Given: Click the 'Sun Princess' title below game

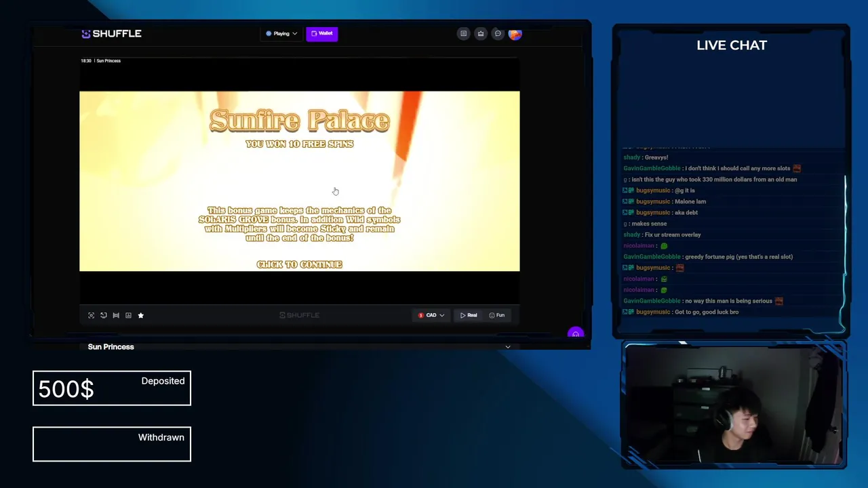Looking at the screenshot, I should click(111, 347).
